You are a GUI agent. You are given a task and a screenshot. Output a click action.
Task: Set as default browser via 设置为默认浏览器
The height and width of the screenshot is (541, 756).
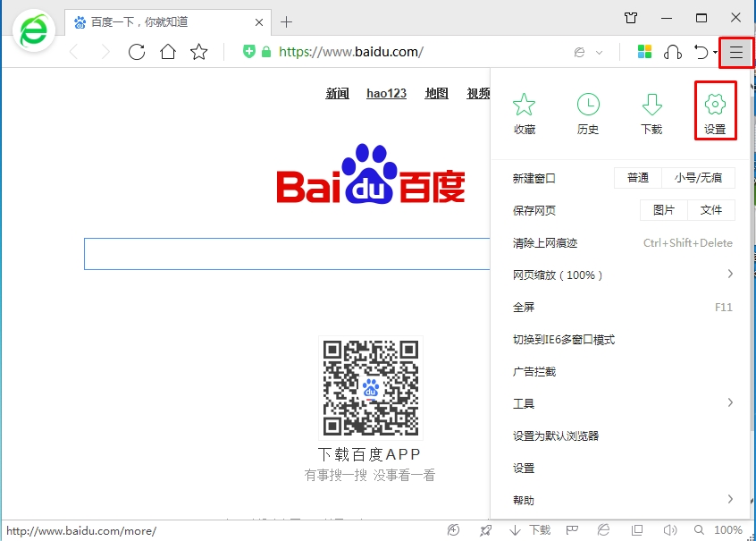(557, 435)
